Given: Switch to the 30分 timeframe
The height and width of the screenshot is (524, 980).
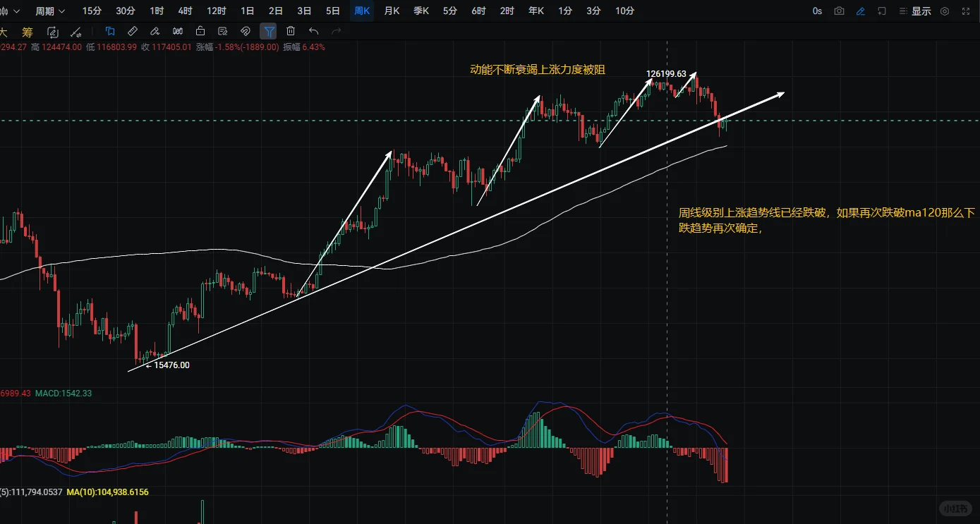Looking at the screenshot, I should coord(126,11).
